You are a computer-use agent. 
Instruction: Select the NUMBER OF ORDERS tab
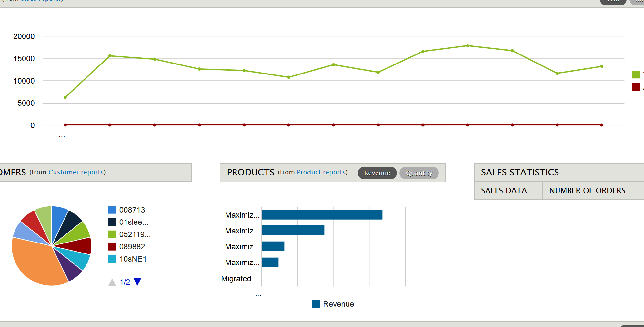[587, 191]
